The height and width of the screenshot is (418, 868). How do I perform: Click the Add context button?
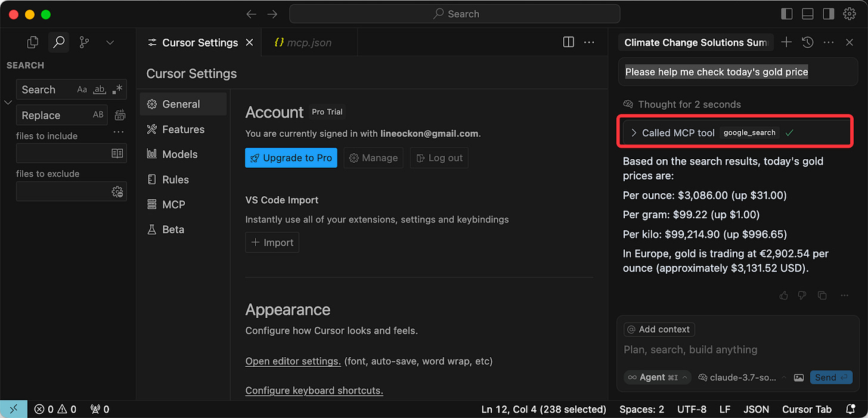[x=659, y=329]
